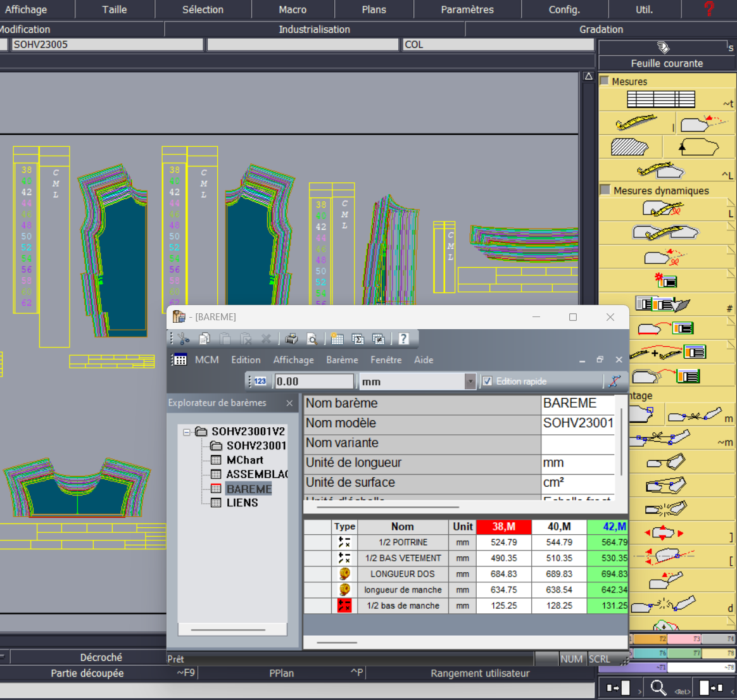This screenshot has width=737, height=700.
Task: Collapse the SOHV23001V2 tree node
Action: pos(187,432)
